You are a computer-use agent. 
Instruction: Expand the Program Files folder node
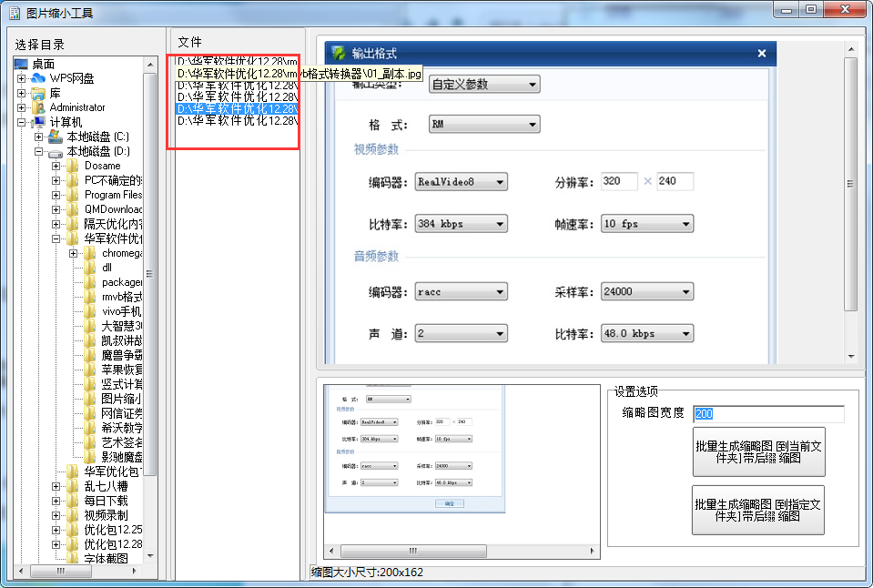pyautogui.click(x=56, y=195)
